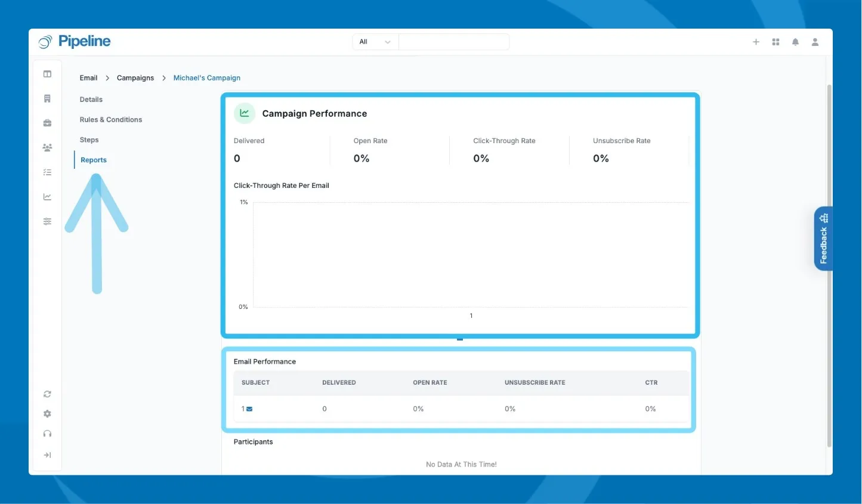Viewport: 862px width, 504px height.
Task: Open the All search filter dropdown
Action: pyautogui.click(x=375, y=42)
